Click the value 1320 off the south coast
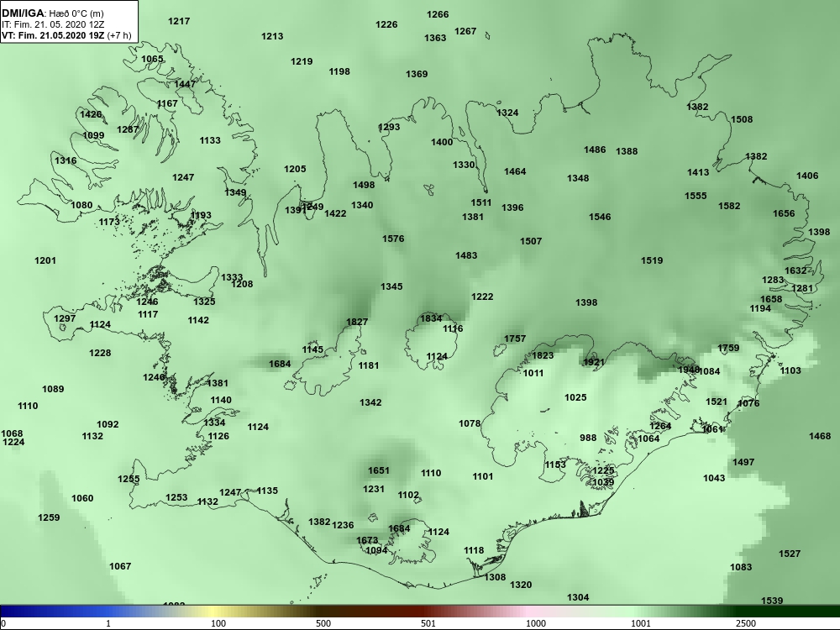840x630 pixels. coord(521,585)
